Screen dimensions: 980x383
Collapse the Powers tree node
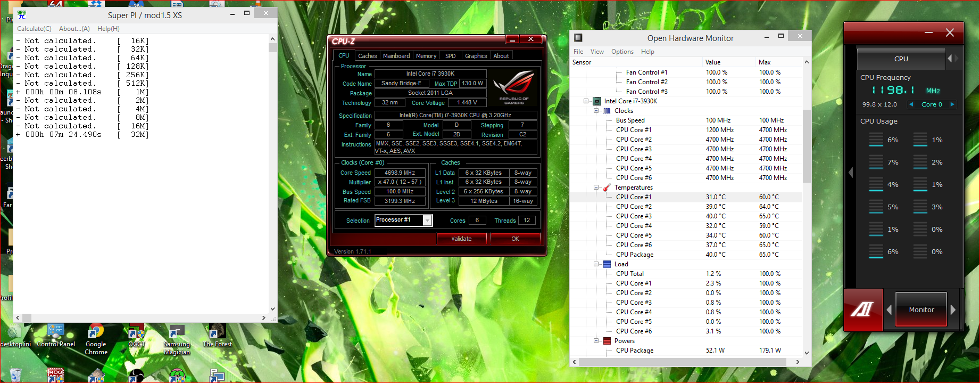point(596,341)
